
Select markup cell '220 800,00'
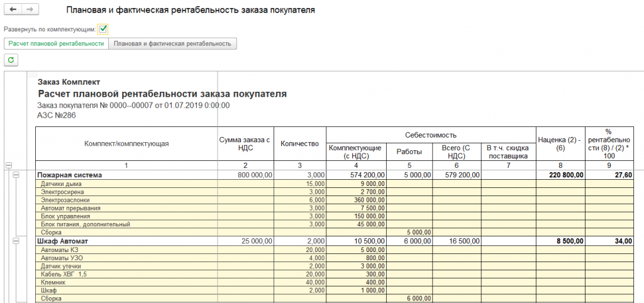(x=560, y=175)
